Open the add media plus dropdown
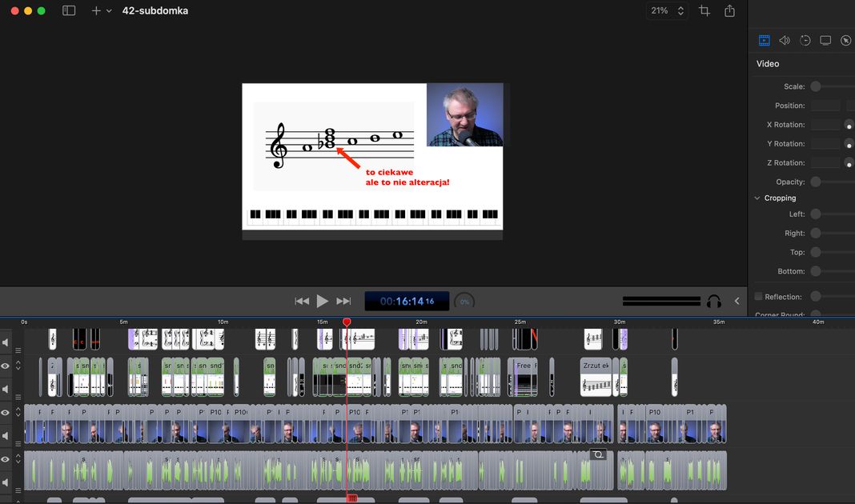This screenshot has width=855, height=504. pos(101,11)
